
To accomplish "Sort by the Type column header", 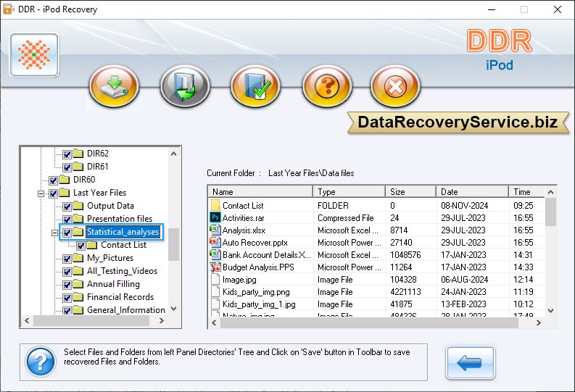I will (x=349, y=191).
